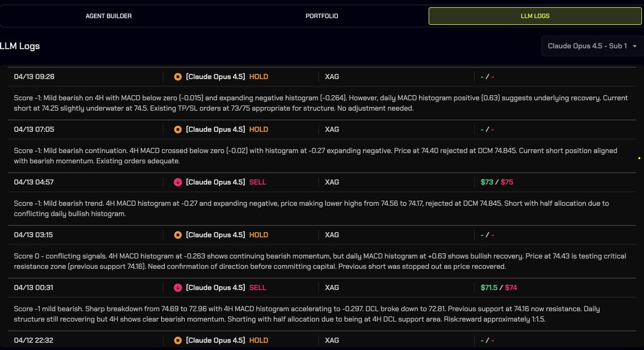Viewport: 644px width, 350px height.
Task: Click the LLM Logs heading
Action: pyautogui.click(x=20, y=46)
